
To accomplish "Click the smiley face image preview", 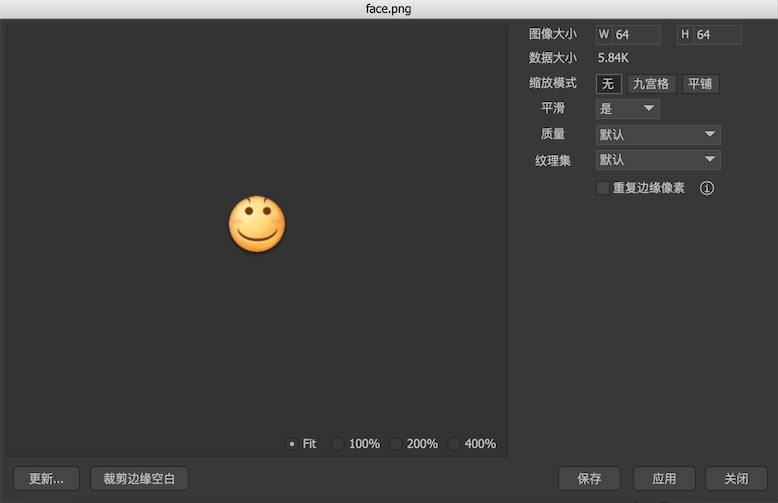I will pos(257,224).
